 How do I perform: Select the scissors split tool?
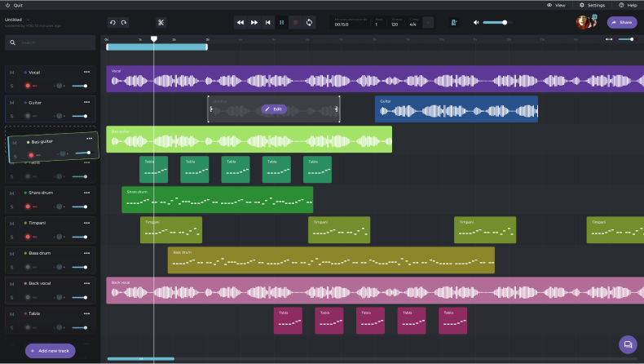[161, 23]
